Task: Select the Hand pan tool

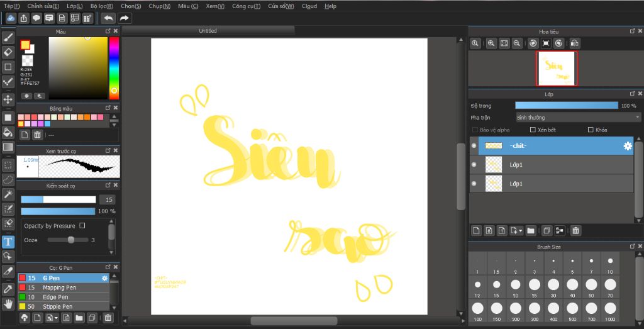Action: tap(8, 304)
